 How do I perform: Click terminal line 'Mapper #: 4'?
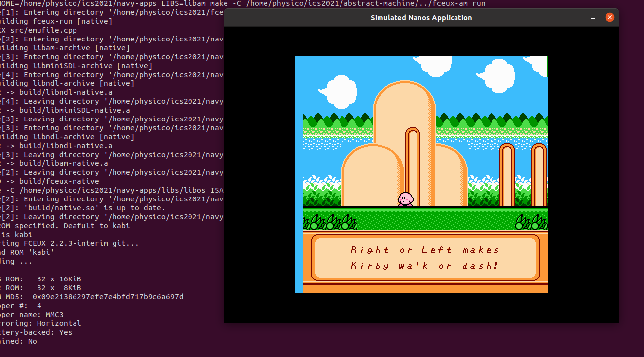point(21,306)
